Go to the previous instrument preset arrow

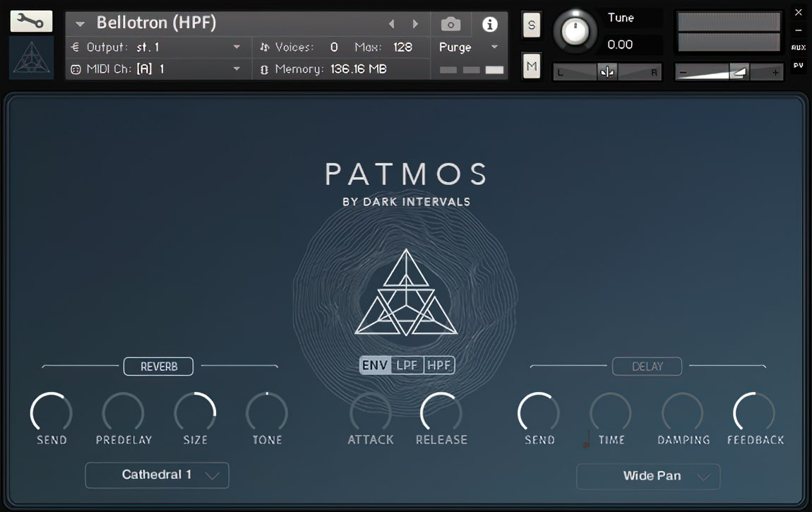tap(391, 24)
